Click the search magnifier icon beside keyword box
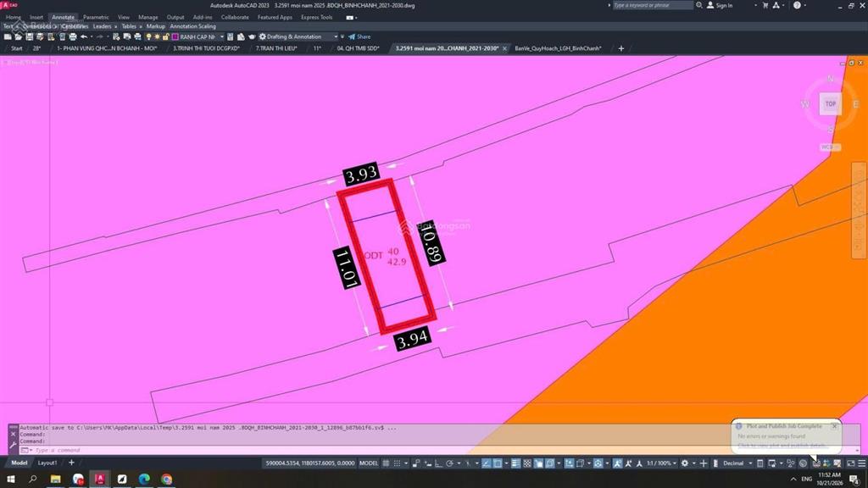The image size is (868, 488). tap(699, 5)
